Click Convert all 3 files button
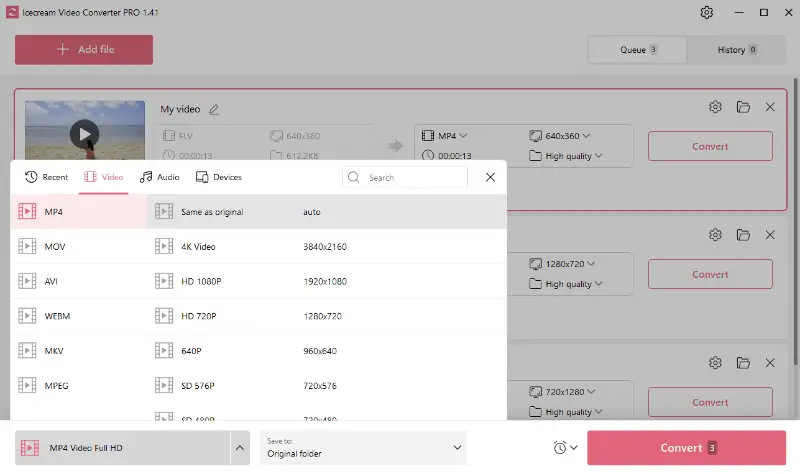This screenshot has width=800, height=474. (686, 447)
